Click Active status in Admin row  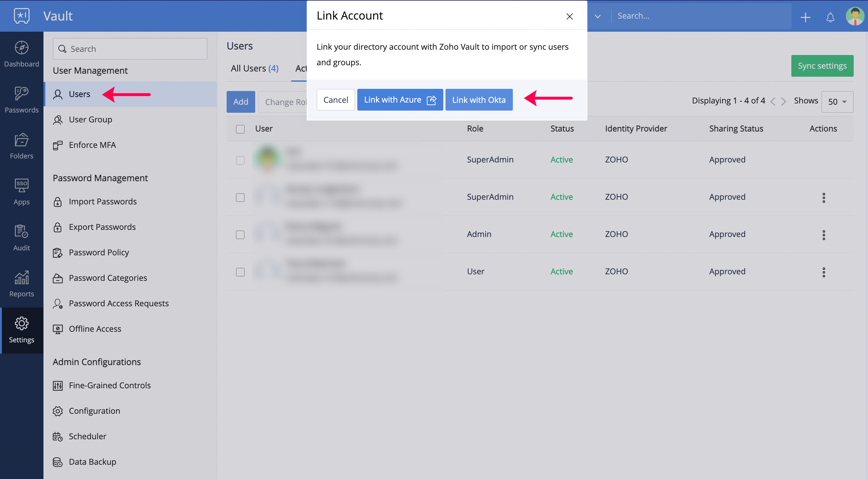(x=561, y=234)
